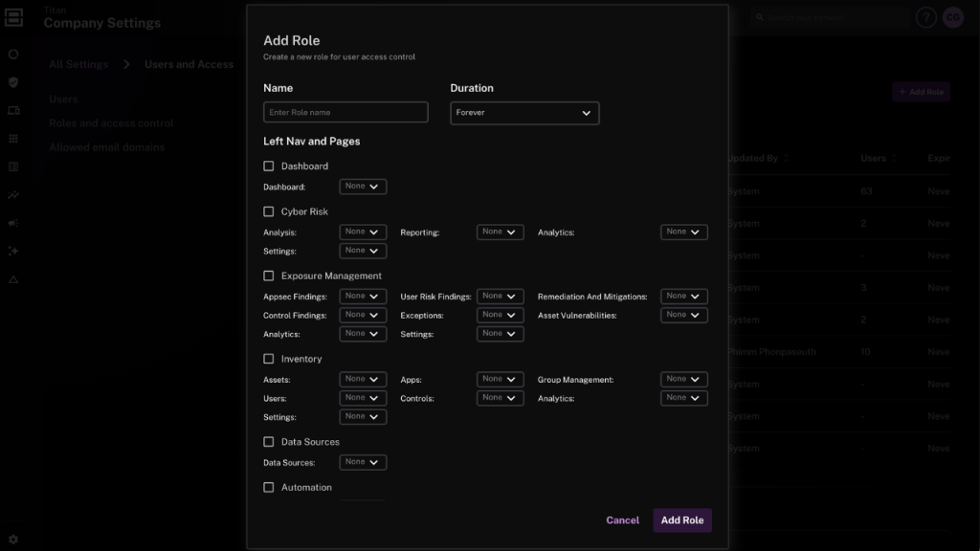Open the Dashboard permission dropdown
This screenshot has width=980, height=551.
coord(363,187)
